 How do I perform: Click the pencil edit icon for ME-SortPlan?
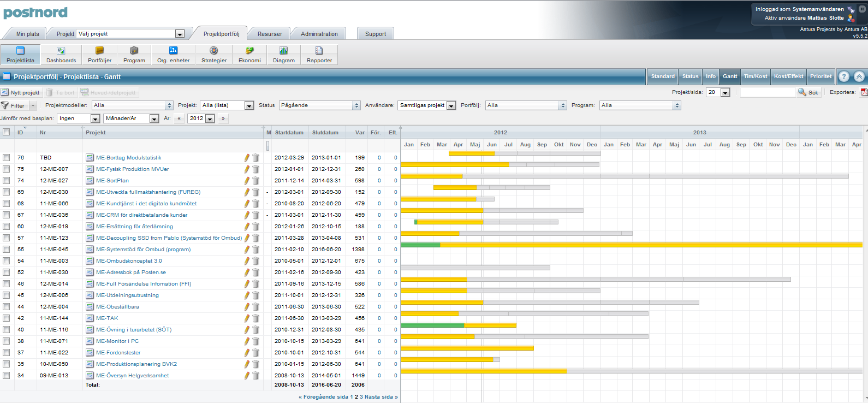[x=247, y=181]
